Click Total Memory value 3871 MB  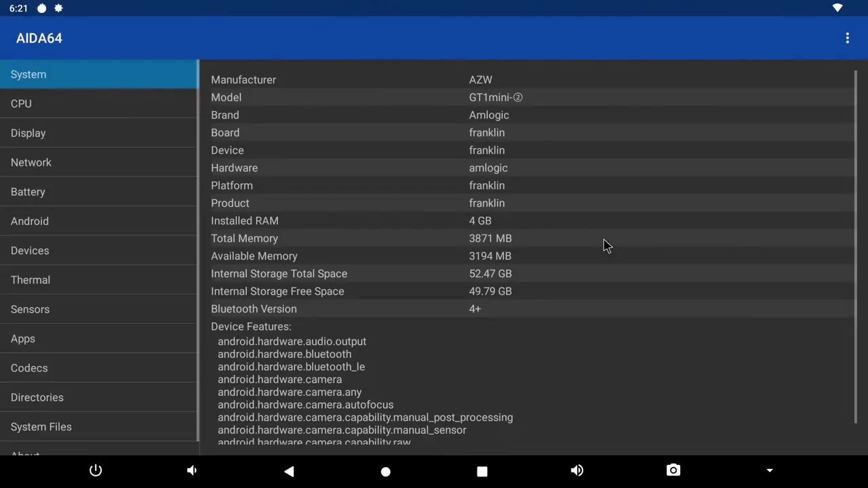490,239
